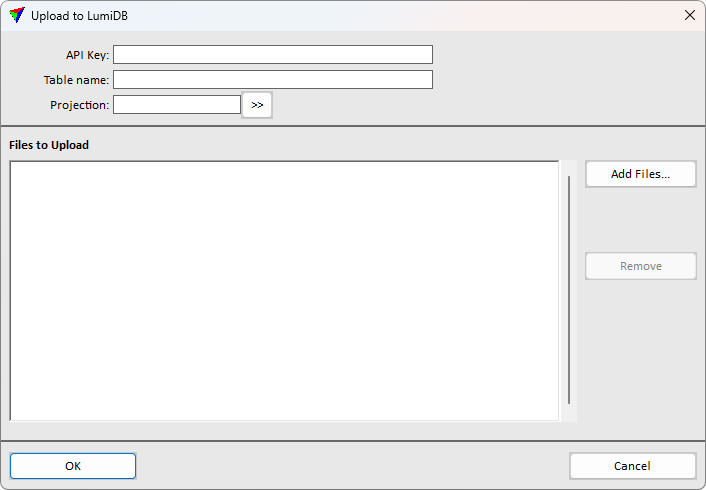Click the greyed-out Remove button
The height and width of the screenshot is (490, 706).
640,266
